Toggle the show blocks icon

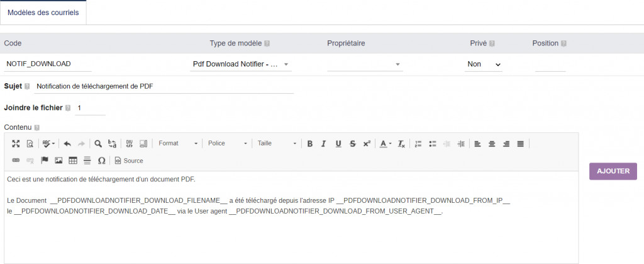pyautogui.click(x=143, y=144)
